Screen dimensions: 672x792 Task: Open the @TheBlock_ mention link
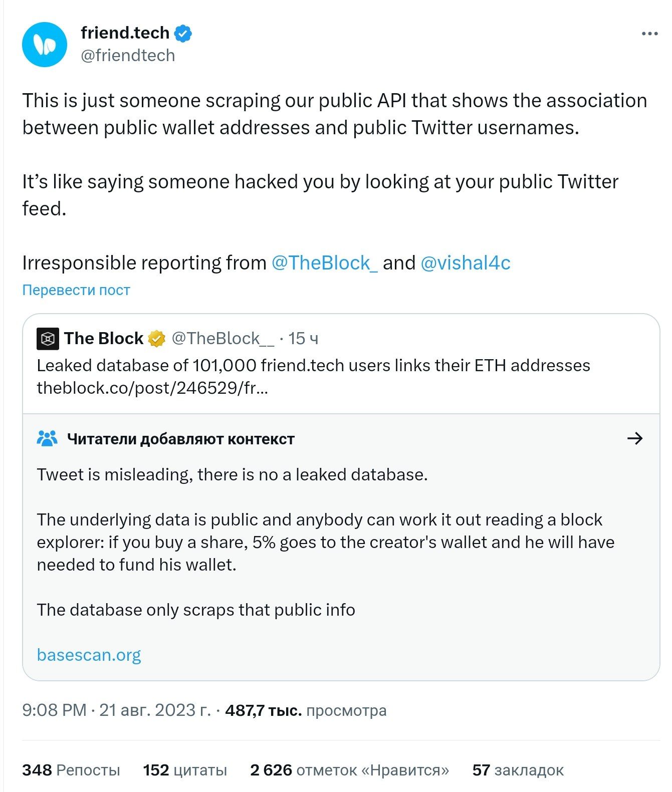[x=324, y=262]
